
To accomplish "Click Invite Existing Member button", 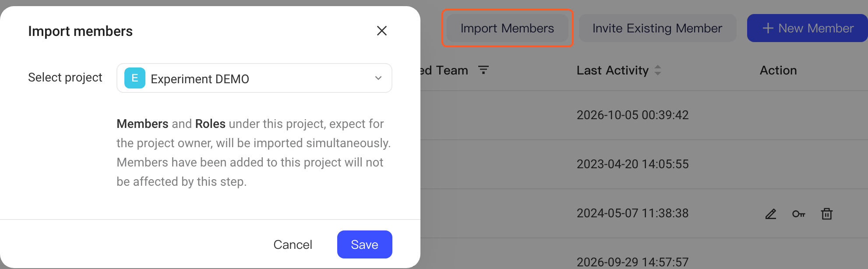I will click(657, 28).
